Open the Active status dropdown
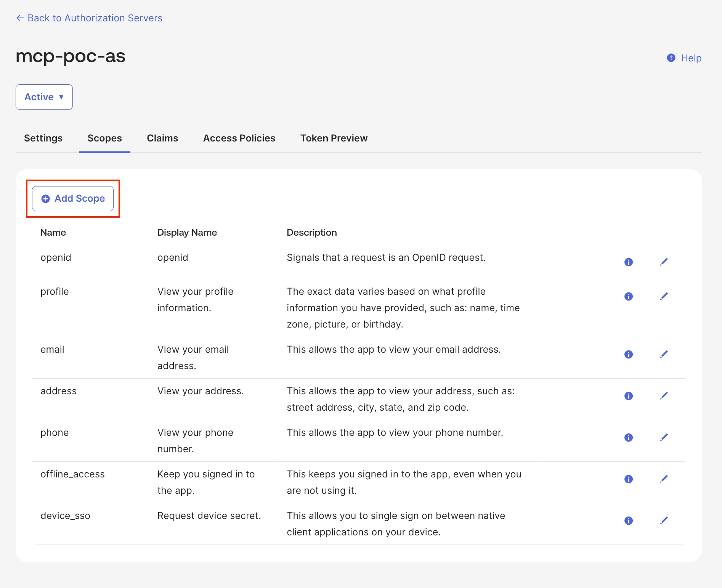Viewport: 722px width, 588px height. (x=44, y=97)
